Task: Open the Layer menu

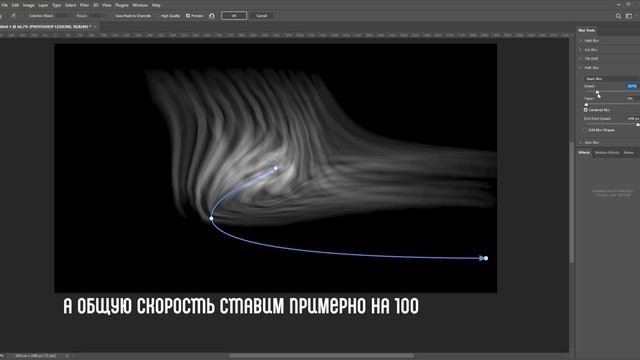Action: coord(43,5)
